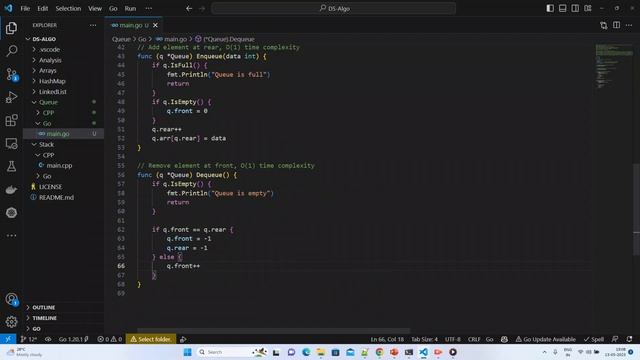Open Explorer Views and More Actions ellipsis

tap(93, 25)
